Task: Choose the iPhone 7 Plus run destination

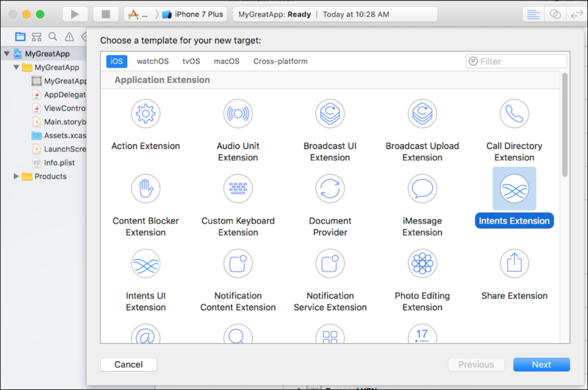Action: 193,14
